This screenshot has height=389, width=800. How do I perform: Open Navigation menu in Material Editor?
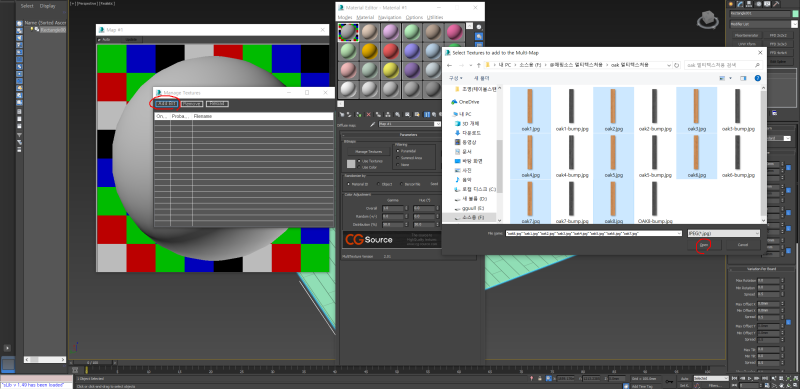(390, 17)
